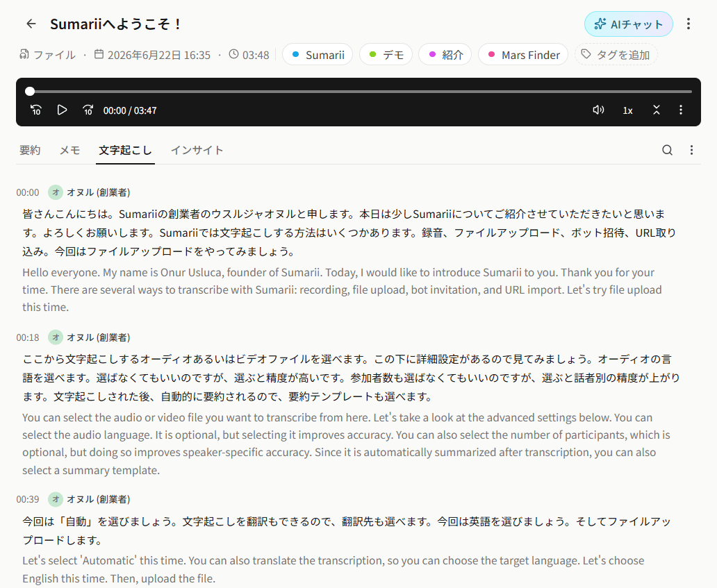Open the page options kebab menu beside AIチャット
Screen dimensions: 717x588
(x=689, y=24)
